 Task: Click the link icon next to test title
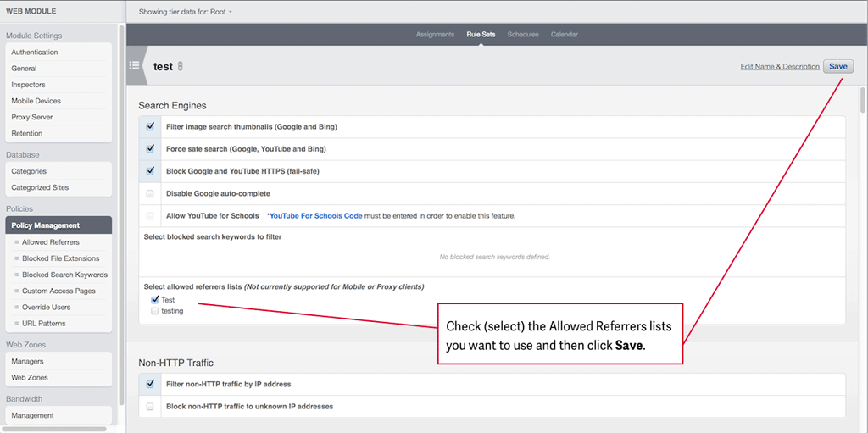pyautogui.click(x=181, y=66)
